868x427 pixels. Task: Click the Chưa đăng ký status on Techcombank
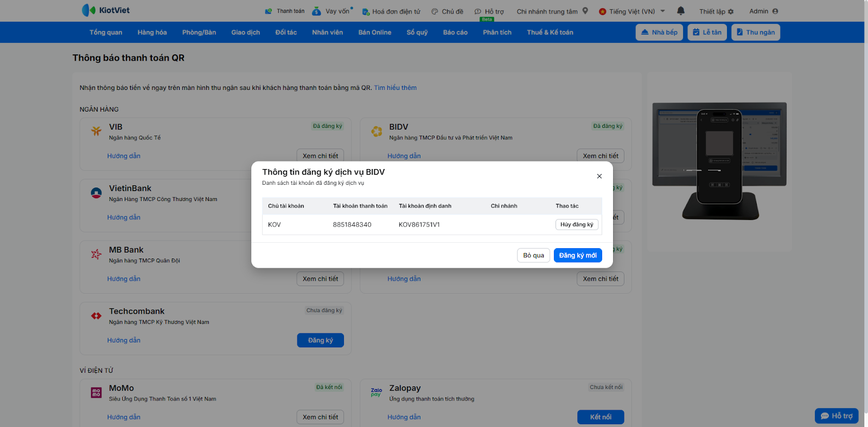(x=324, y=310)
